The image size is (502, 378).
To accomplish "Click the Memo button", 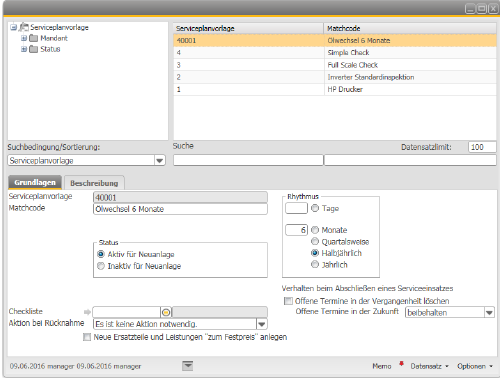I will 382,366.
